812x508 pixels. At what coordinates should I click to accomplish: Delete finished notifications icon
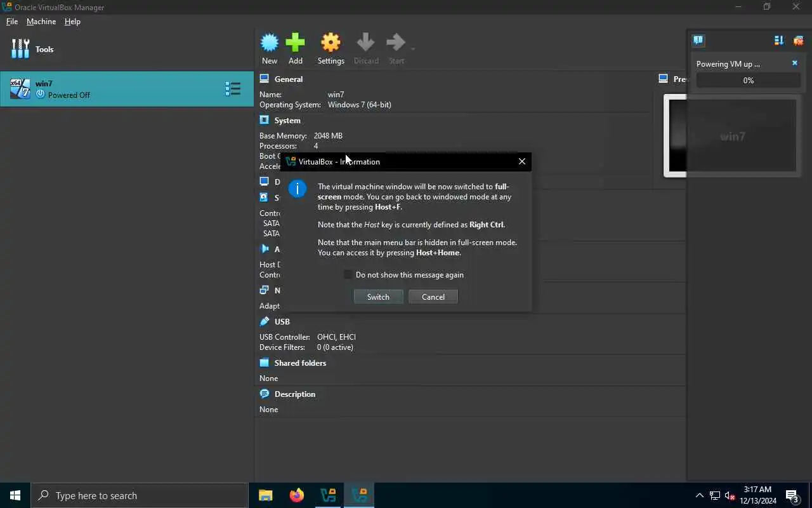tap(798, 41)
